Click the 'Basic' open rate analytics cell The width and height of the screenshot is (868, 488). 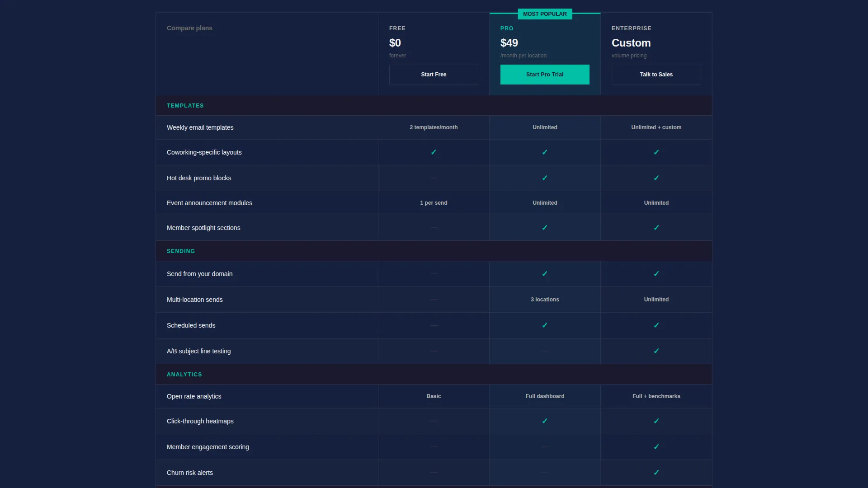point(434,396)
